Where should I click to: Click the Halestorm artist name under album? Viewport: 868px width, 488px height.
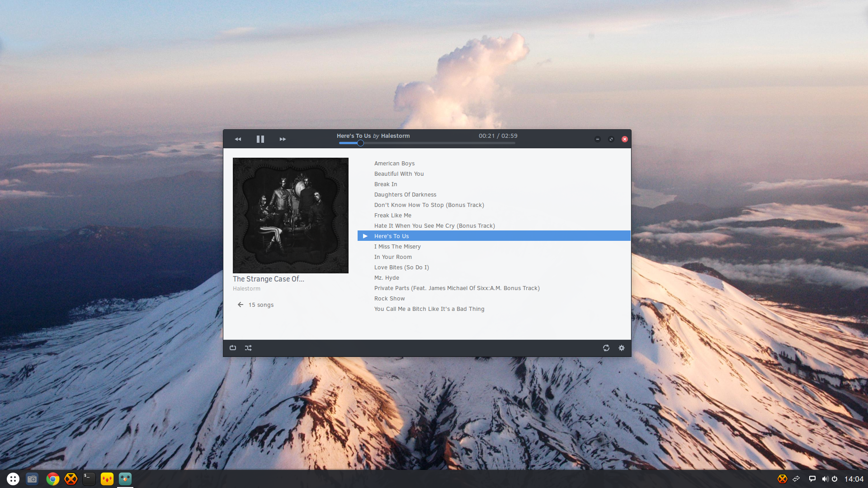point(246,289)
